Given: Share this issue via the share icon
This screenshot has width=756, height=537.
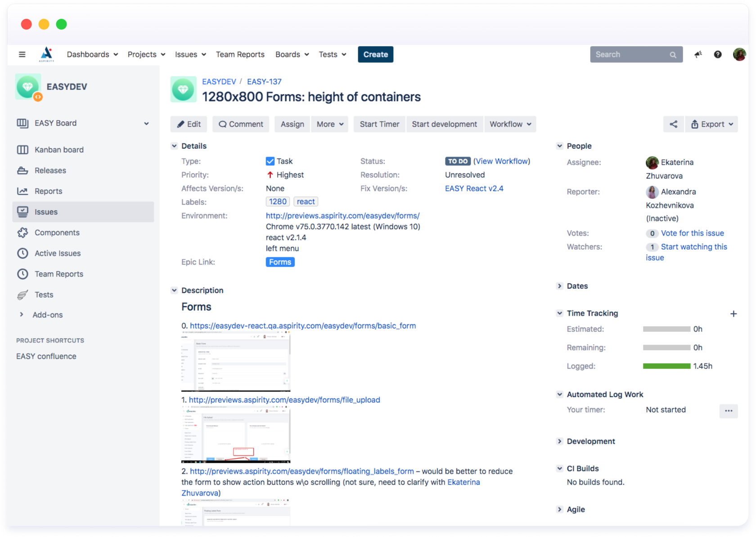Looking at the screenshot, I should (673, 124).
